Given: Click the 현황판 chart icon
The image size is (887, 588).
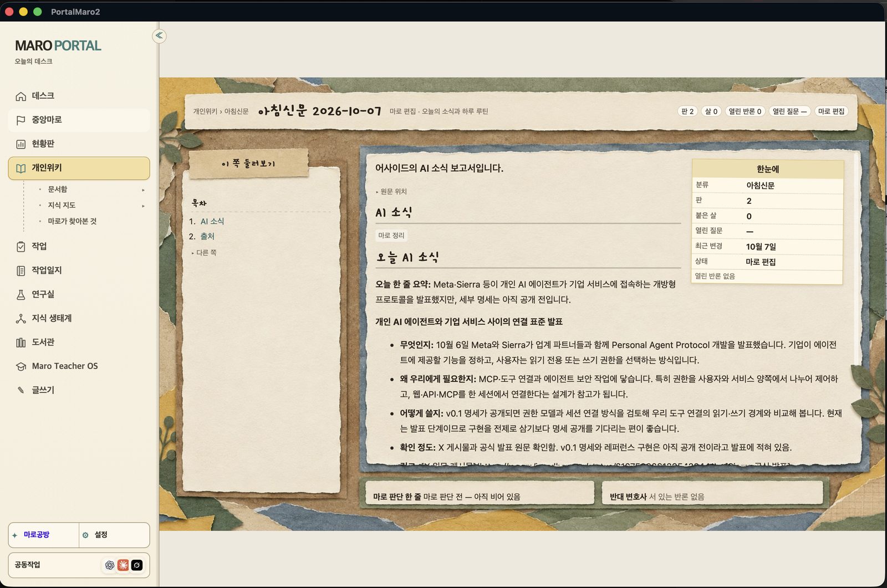Looking at the screenshot, I should (x=21, y=144).
